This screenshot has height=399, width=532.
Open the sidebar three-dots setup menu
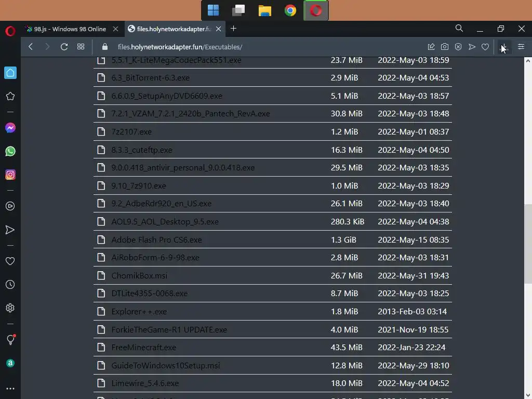[10, 389]
